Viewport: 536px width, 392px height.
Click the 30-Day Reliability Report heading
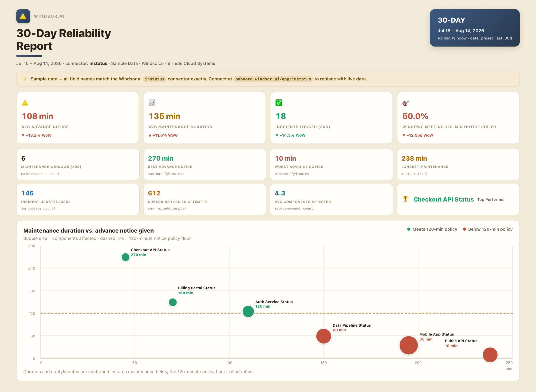[x=63, y=40]
